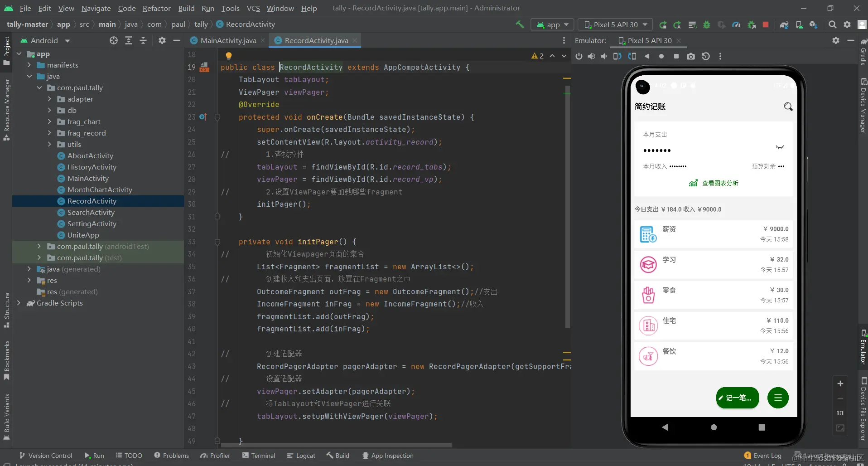Screen dimensions: 868x466
Task: Click the emulator toolbar Home circle
Action: (661, 56)
